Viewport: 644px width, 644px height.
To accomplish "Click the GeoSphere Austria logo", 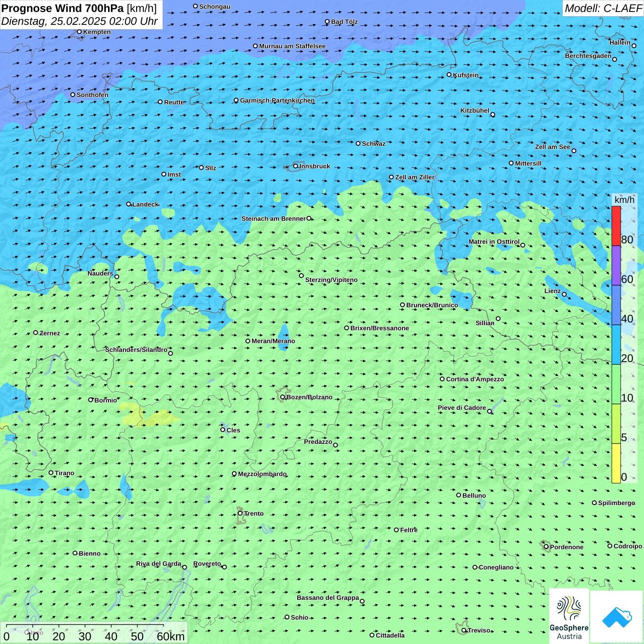I will click(x=569, y=616).
